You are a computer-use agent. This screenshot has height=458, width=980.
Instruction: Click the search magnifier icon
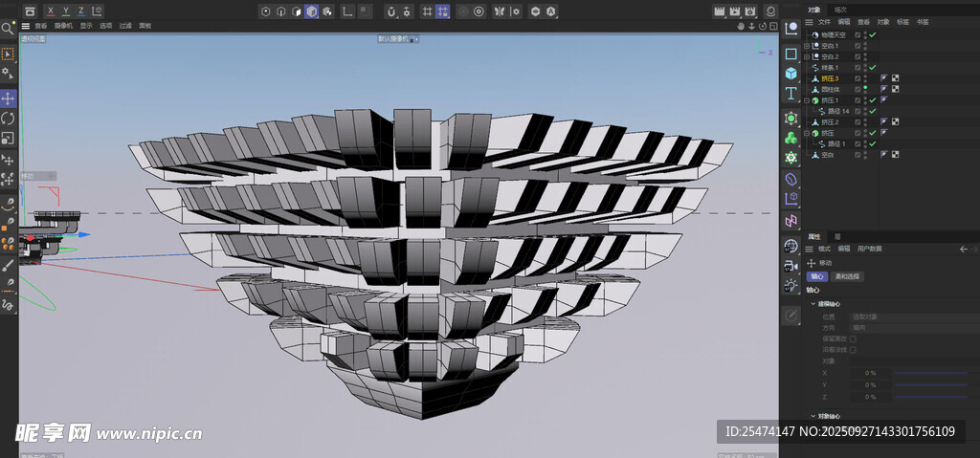tap(8, 28)
